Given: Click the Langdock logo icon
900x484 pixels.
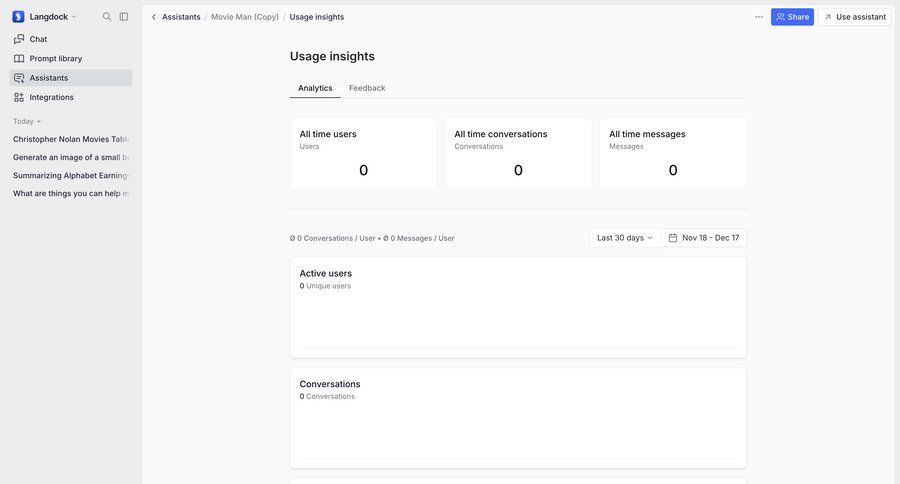Looking at the screenshot, I should tap(18, 17).
